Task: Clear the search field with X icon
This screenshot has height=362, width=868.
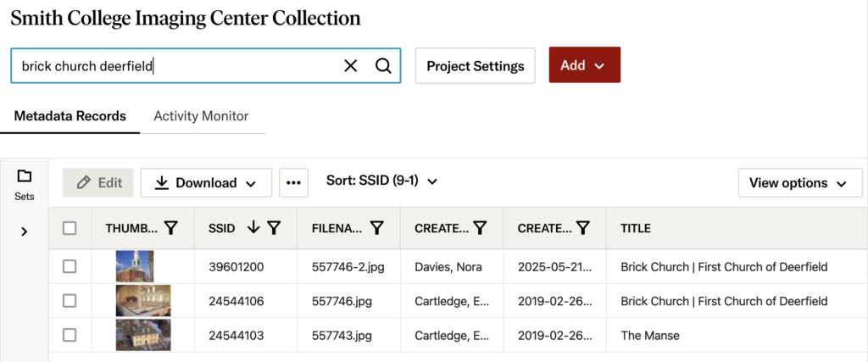Action: point(350,66)
